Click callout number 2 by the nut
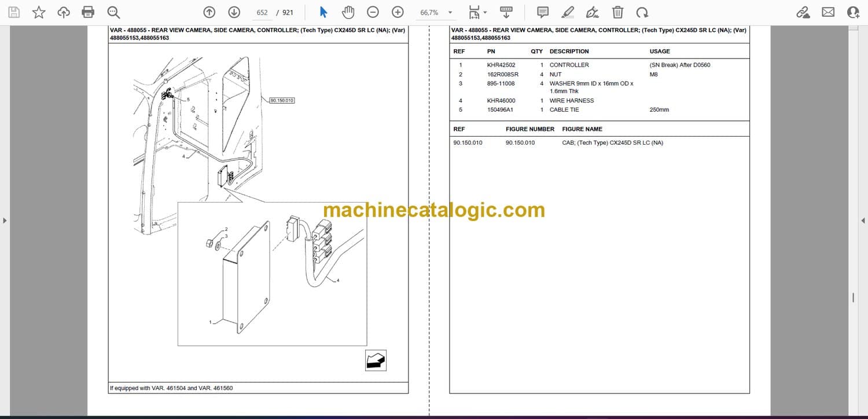The image size is (868, 419). (226, 230)
